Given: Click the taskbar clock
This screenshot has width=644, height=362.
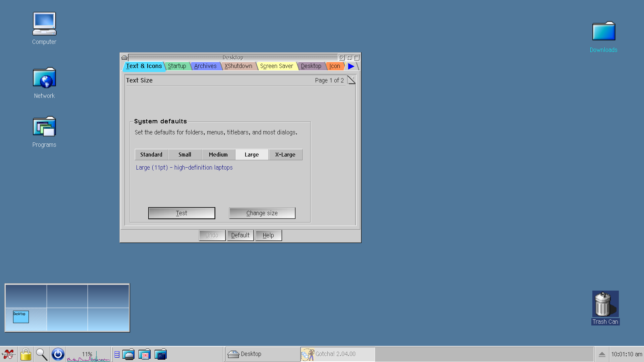Looking at the screenshot, I should [627, 354].
